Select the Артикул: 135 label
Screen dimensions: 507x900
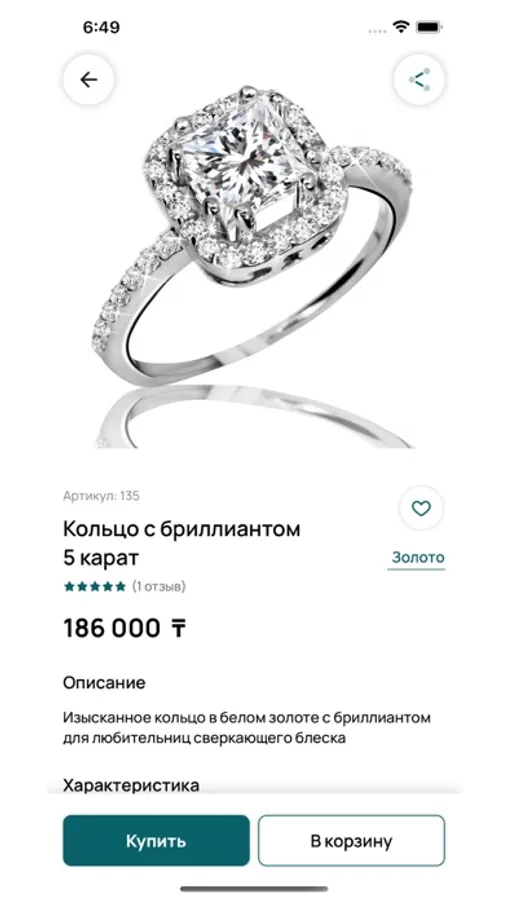tap(101, 496)
